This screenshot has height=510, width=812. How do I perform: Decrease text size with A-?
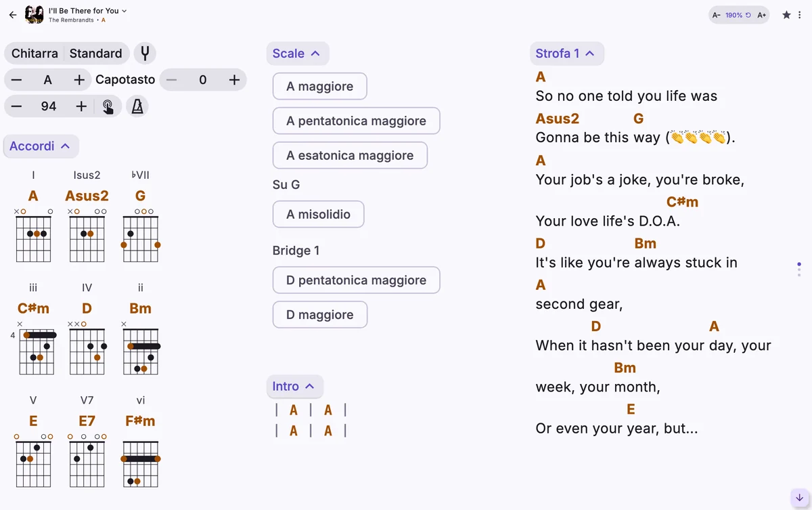pyautogui.click(x=717, y=15)
